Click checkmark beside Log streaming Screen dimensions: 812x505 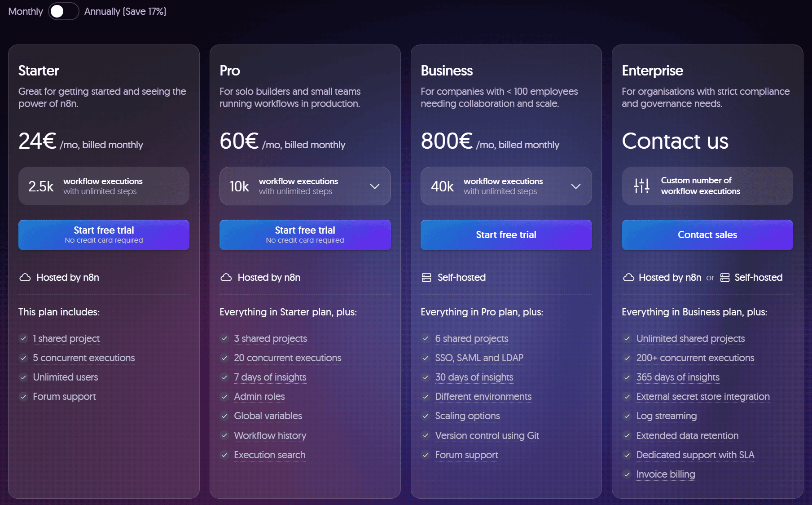[x=627, y=416]
